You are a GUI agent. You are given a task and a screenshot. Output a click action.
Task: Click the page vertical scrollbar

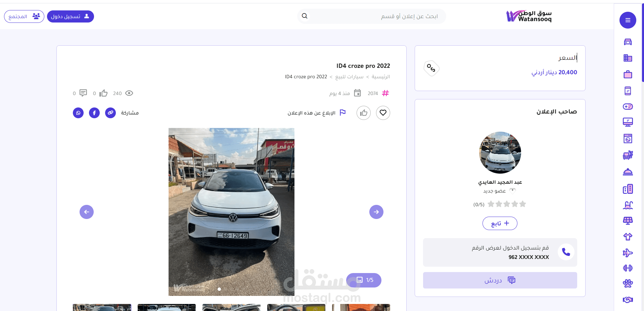tap(643, 43)
